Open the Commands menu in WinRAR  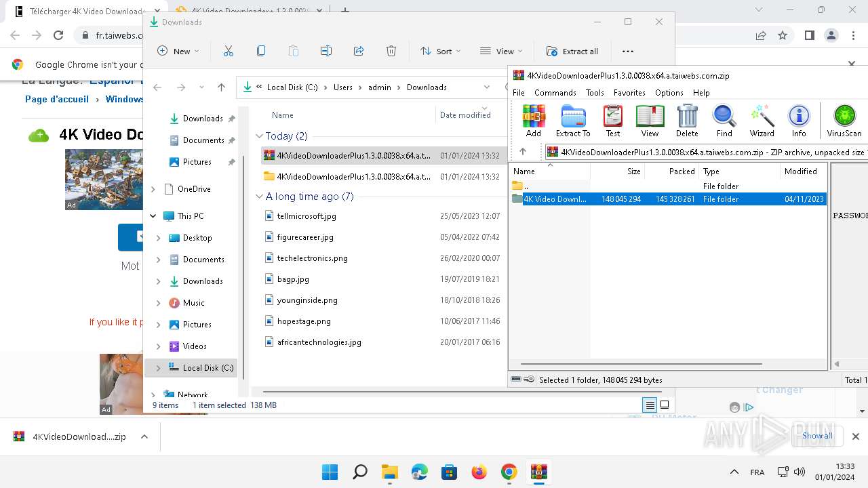(555, 93)
